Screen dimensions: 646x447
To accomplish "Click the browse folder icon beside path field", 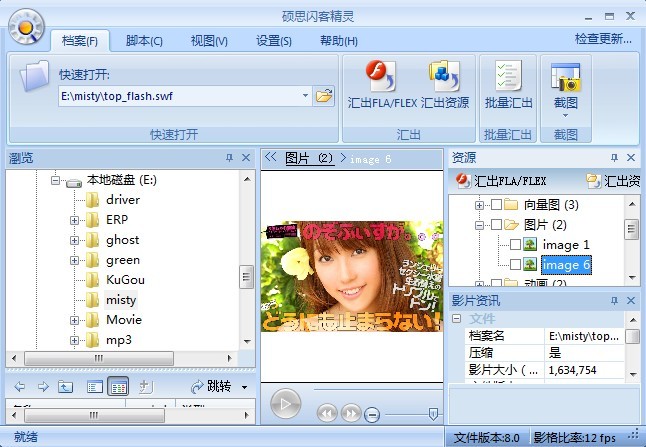I will pyautogui.click(x=324, y=96).
